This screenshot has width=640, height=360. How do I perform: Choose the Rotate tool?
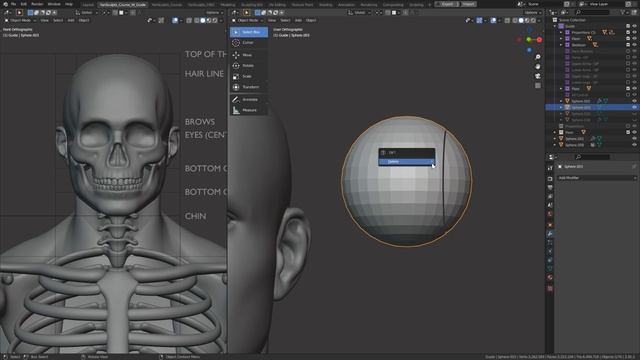click(249, 65)
